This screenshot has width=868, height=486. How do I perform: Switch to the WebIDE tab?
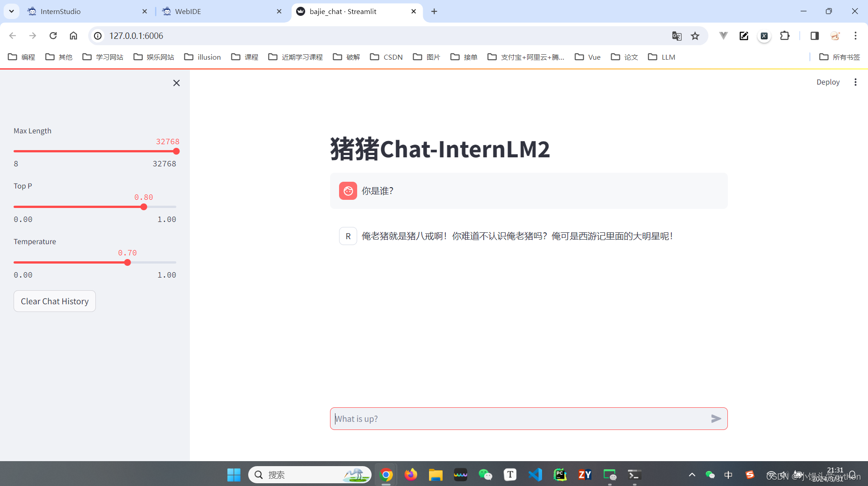click(x=222, y=11)
